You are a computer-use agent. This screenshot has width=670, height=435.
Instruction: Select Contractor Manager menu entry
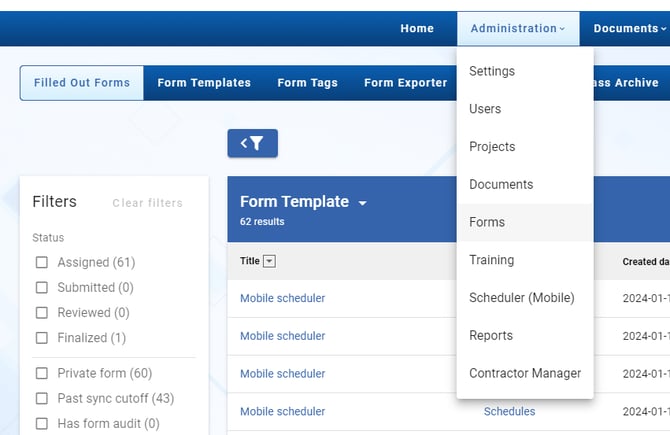pos(525,373)
